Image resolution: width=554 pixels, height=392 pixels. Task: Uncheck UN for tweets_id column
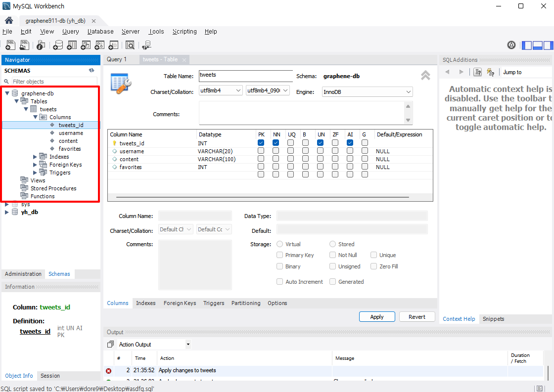(320, 143)
